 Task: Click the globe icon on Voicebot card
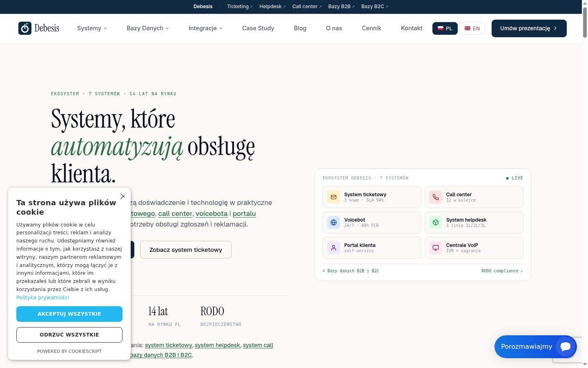[334, 222]
